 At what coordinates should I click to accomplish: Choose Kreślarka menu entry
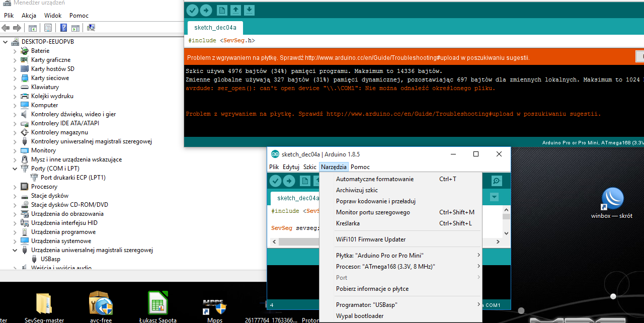pyautogui.click(x=400, y=223)
